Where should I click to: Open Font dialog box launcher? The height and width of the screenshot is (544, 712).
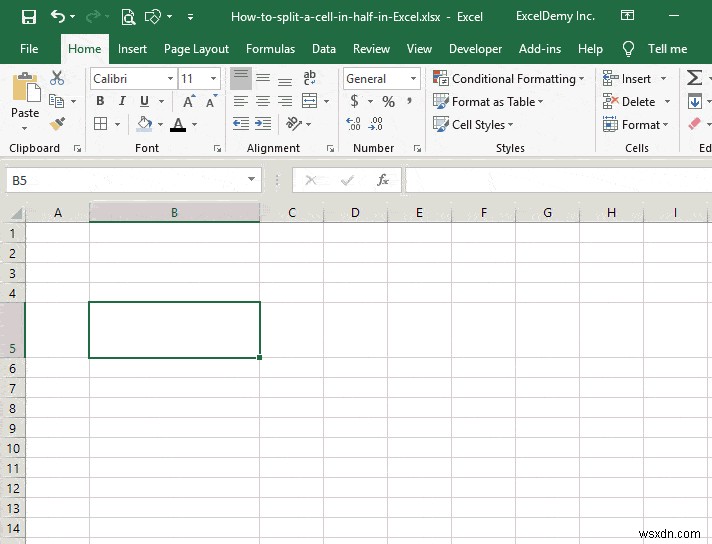pos(218,148)
